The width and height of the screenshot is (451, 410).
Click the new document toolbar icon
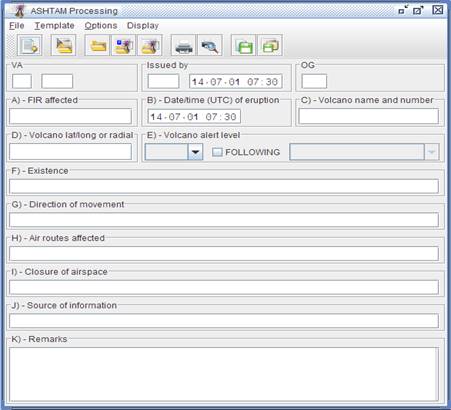(30, 45)
